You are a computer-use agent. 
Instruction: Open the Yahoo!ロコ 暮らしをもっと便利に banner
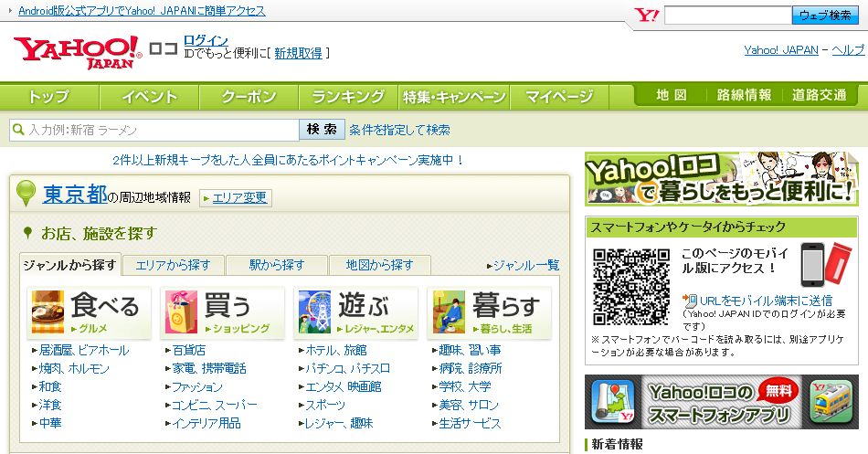click(x=721, y=179)
